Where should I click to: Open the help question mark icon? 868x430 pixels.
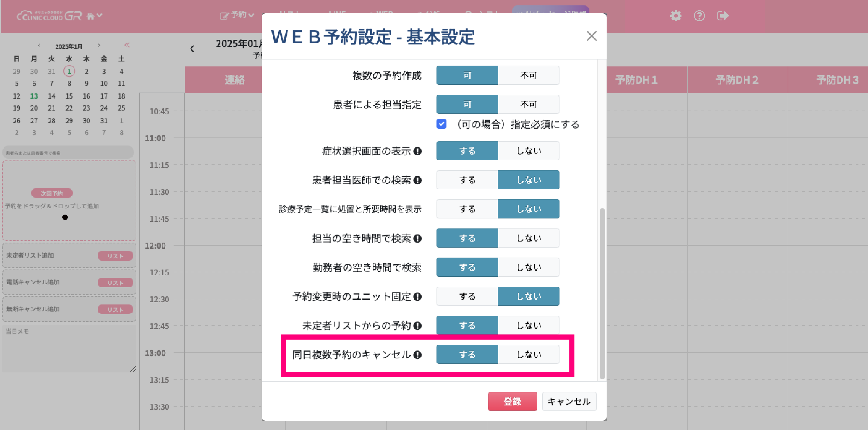pyautogui.click(x=699, y=16)
